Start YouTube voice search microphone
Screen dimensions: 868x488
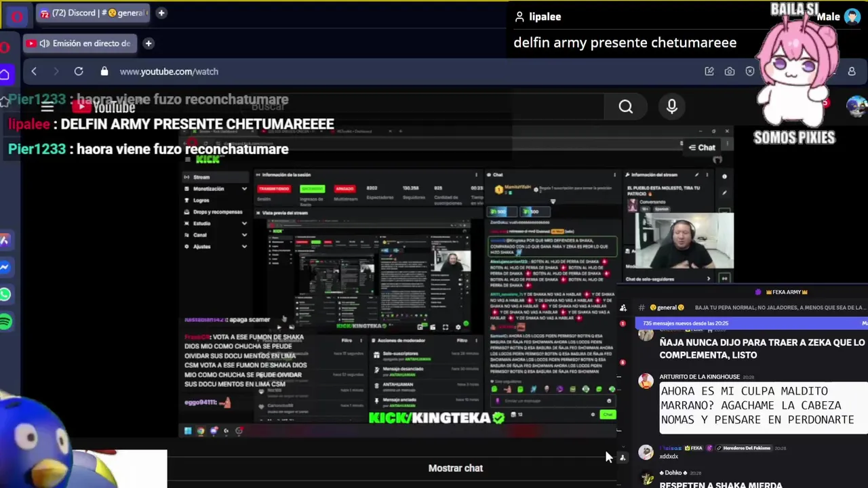coord(672,106)
